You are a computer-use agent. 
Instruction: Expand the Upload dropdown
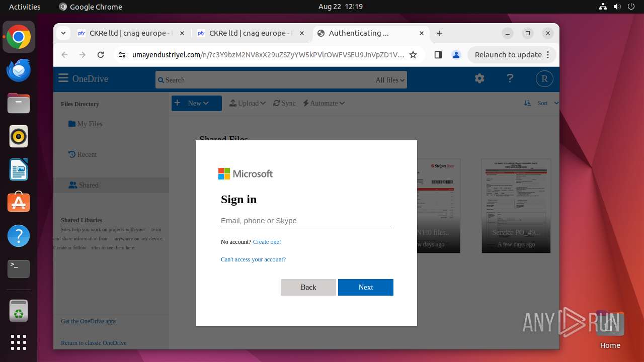248,103
